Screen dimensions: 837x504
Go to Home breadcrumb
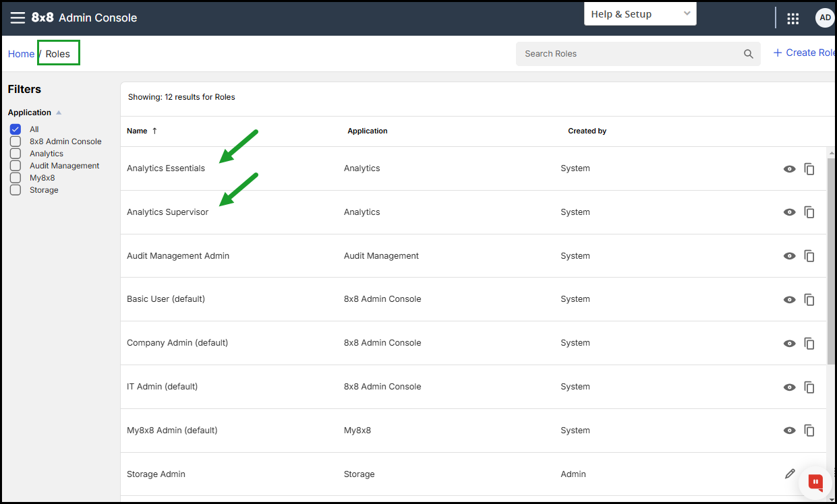coord(21,54)
